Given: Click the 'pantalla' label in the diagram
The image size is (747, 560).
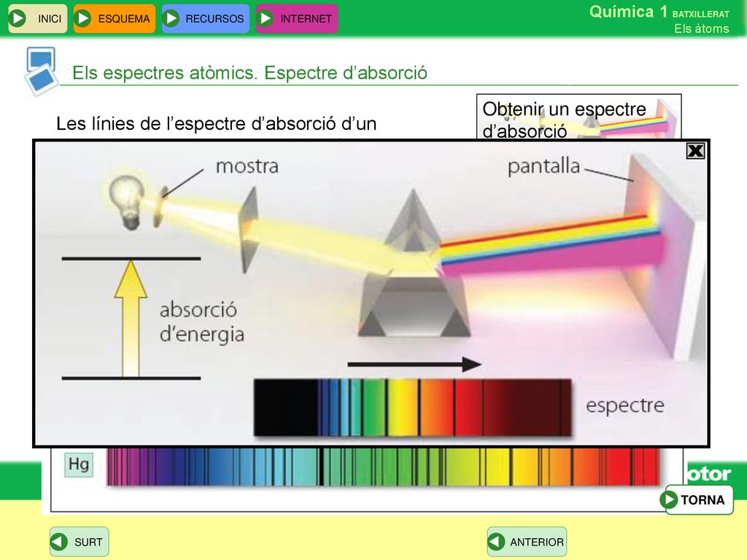Looking at the screenshot, I should click(543, 167).
